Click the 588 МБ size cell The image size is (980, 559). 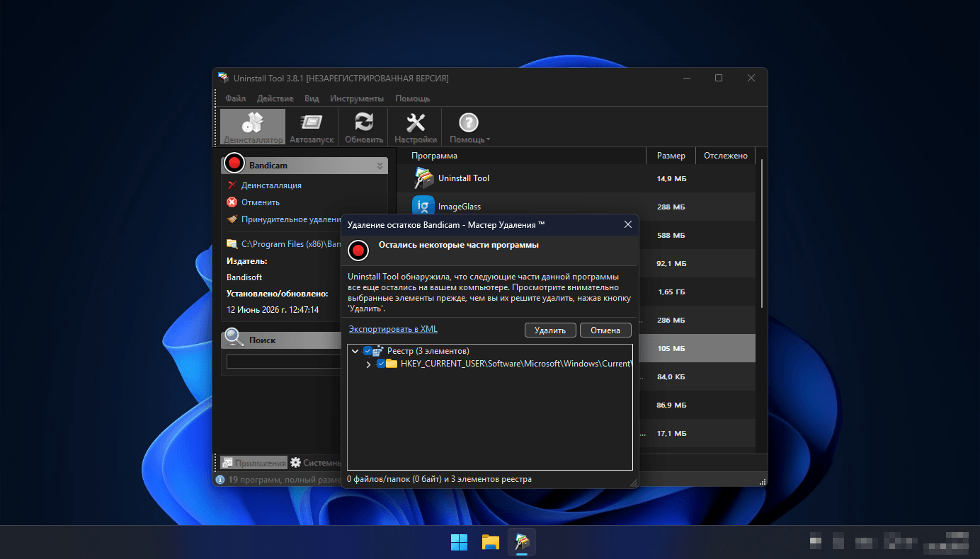671,235
